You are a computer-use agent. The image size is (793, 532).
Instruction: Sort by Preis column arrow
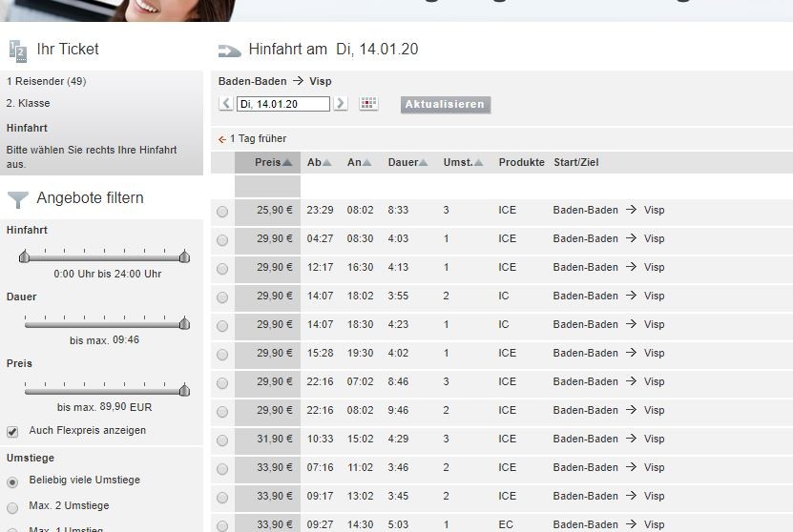tap(287, 163)
